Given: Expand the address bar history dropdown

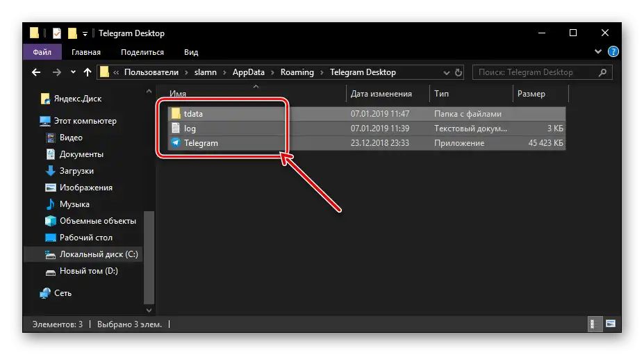Looking at the screenshot, I should 447,73.
